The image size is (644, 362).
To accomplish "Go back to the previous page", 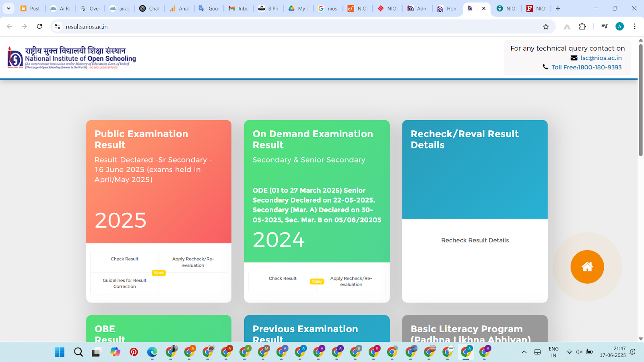I will tap(9, 27).
